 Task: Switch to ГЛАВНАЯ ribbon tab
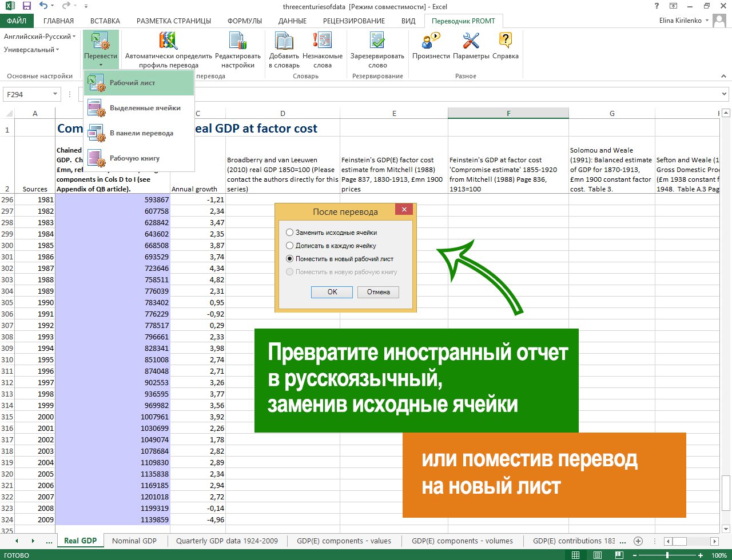58,21
